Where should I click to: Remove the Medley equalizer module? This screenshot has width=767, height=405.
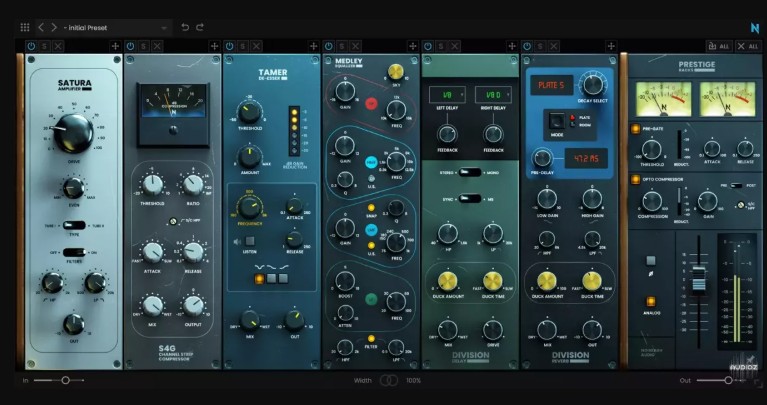356,46
